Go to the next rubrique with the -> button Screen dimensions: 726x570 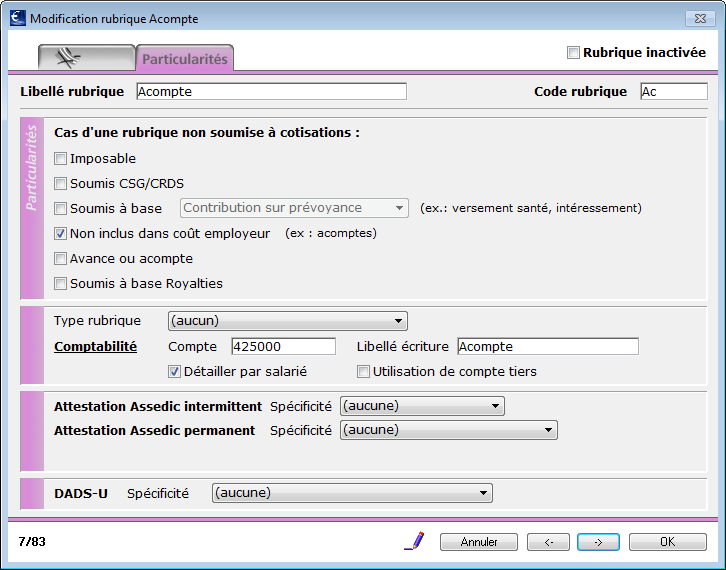[x=598, y=542]
